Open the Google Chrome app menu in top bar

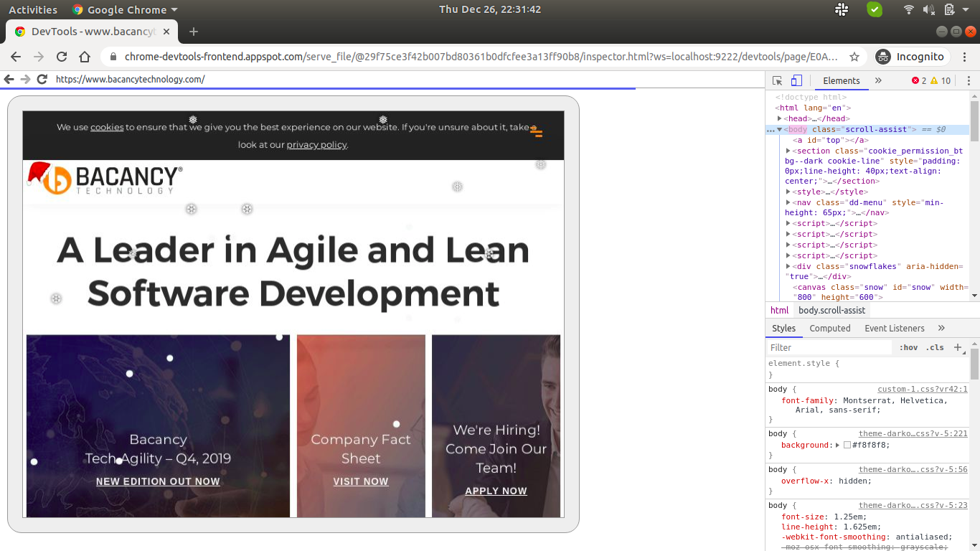click(126, 9)
